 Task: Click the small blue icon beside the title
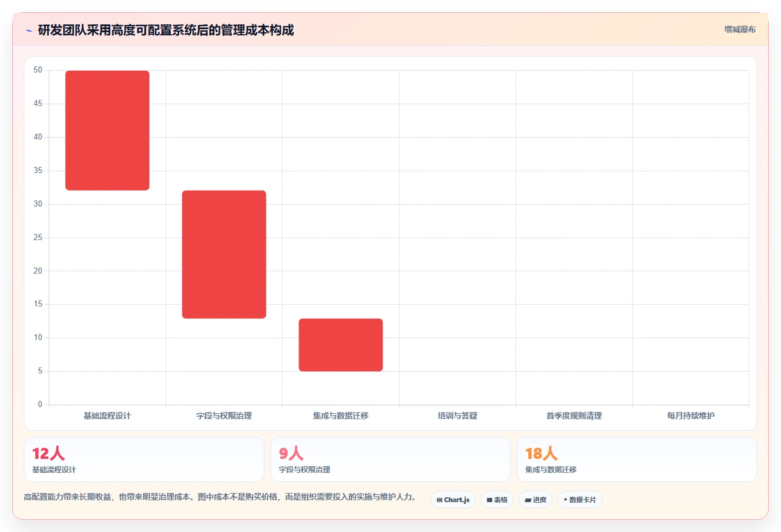click(29, 30)
